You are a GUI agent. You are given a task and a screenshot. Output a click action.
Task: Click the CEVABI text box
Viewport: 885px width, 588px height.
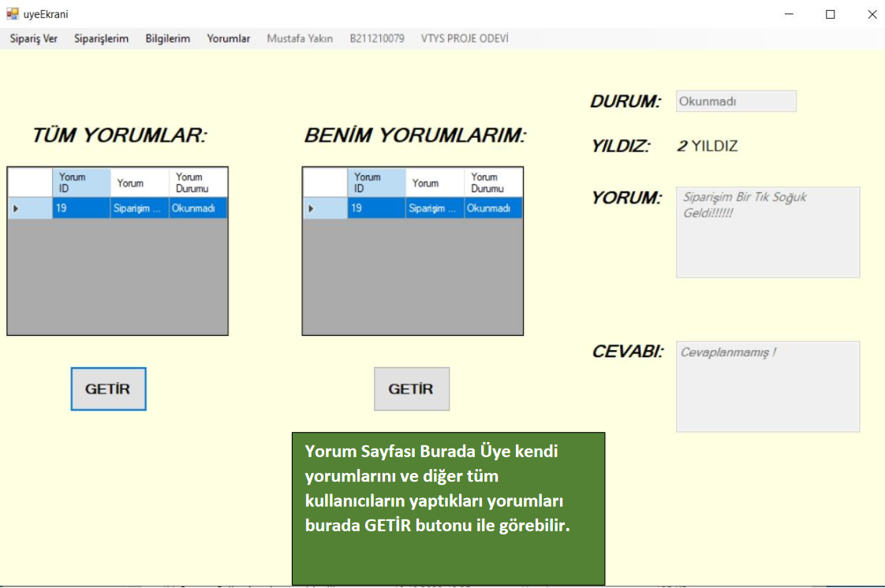point(767,386)
